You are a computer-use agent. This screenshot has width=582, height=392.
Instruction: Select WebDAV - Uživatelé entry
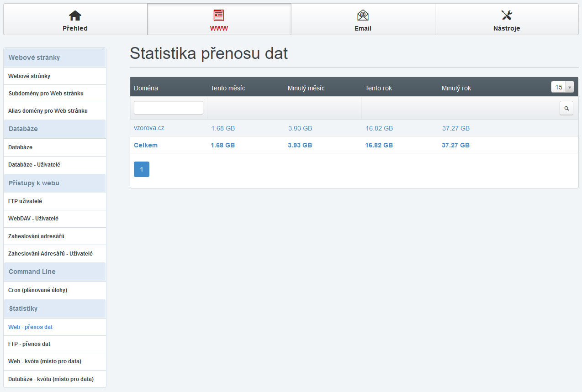pos(33,219)
